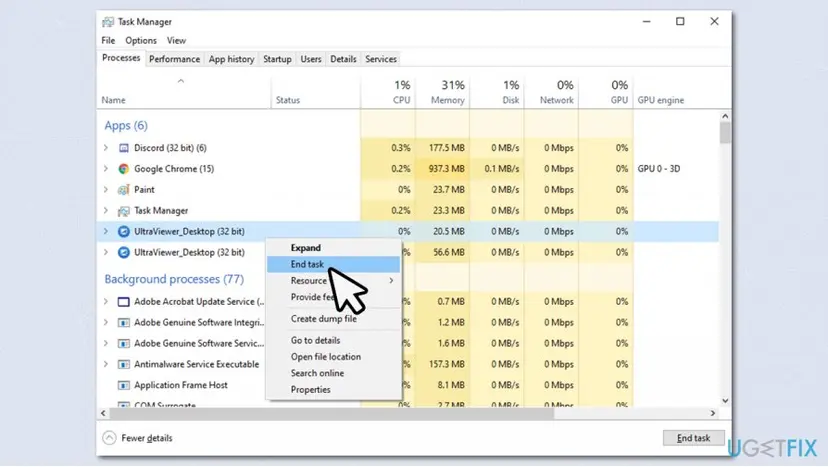Click the Paint app icon
Viewport: 828px width, 467px height.
pos(124,190)
